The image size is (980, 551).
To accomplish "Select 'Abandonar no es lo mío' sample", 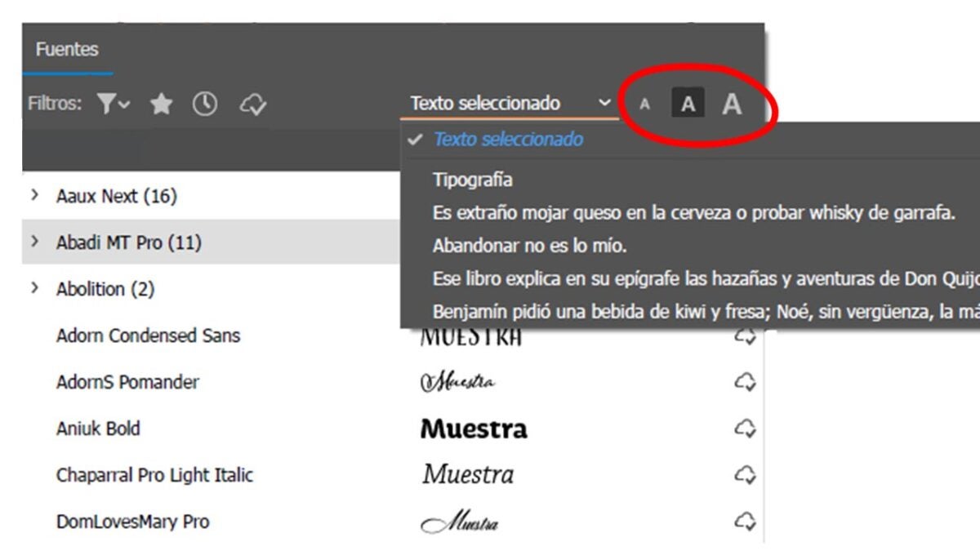I will pyautogui.click(x=529, y=245).
